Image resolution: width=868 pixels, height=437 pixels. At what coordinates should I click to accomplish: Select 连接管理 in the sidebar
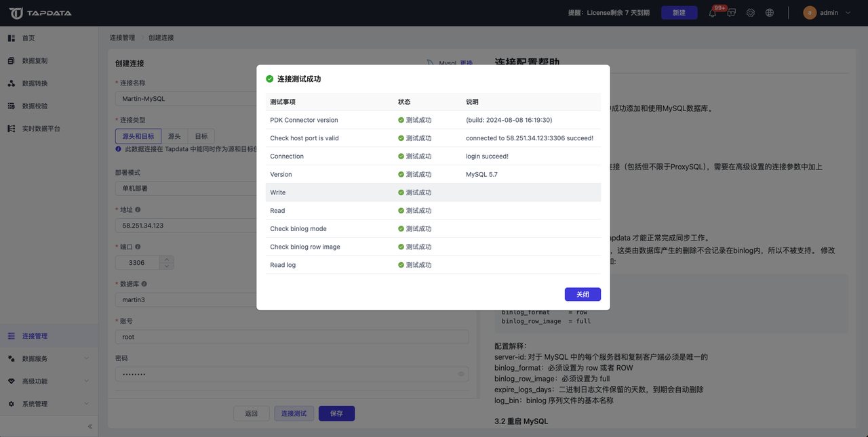[49, 336]
